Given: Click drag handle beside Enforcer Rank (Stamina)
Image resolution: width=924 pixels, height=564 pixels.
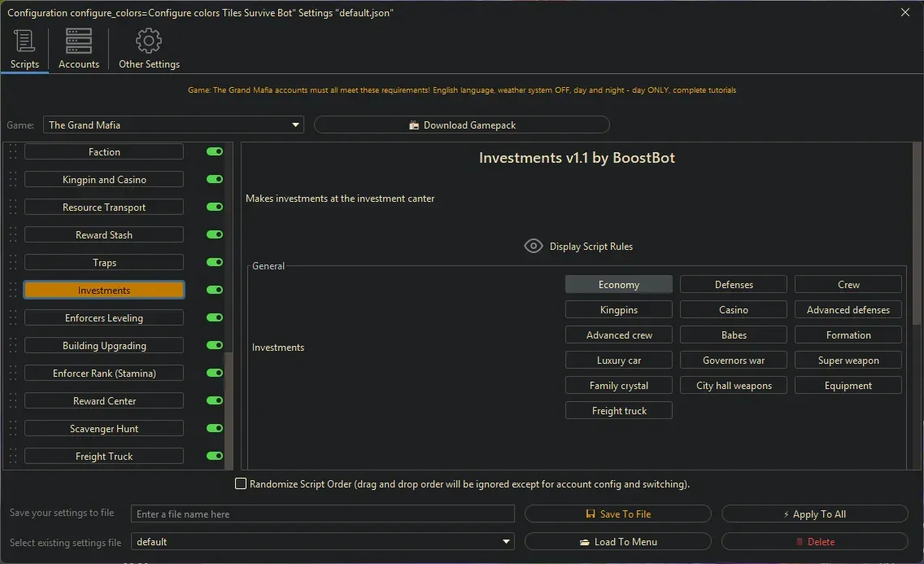Looking at the screenshot, I should pyautogui.click(x=13, y=373).
